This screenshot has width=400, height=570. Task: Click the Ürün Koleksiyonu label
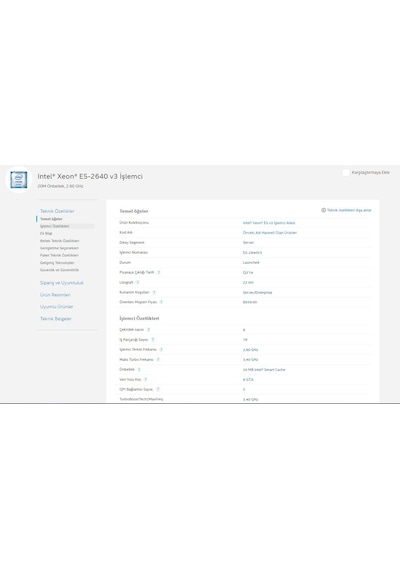click(134, 222)
